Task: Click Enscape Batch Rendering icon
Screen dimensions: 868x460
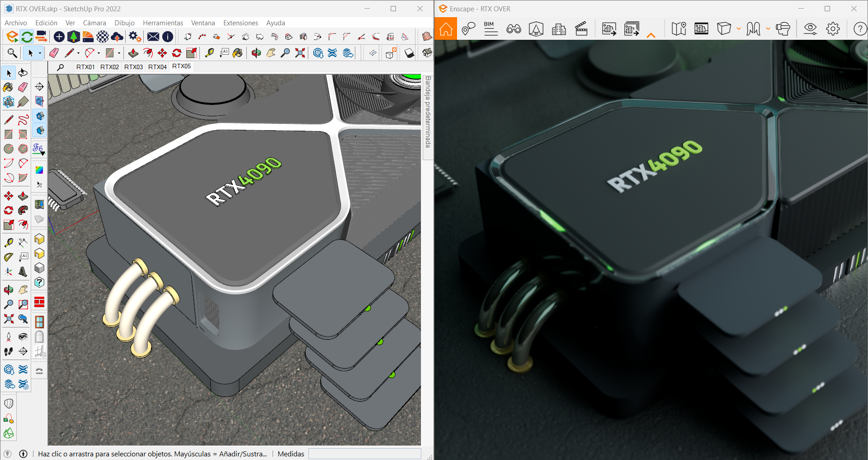Action: click(x=632, y=29)
